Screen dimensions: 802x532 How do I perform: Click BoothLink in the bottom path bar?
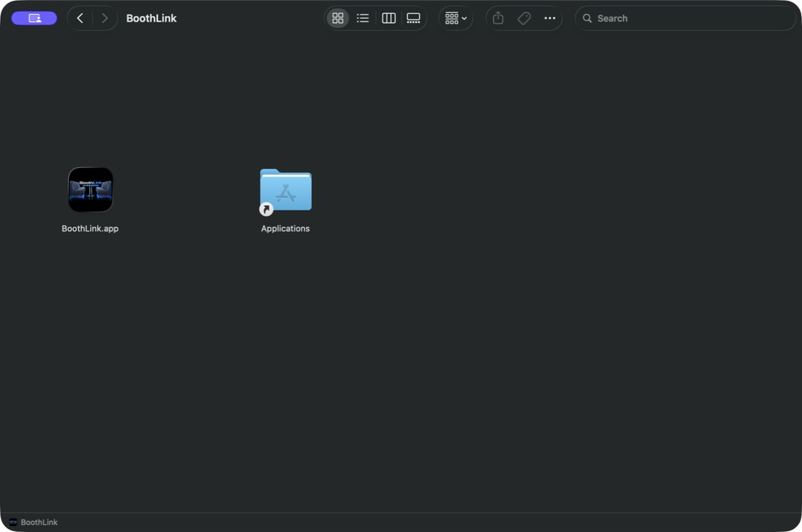(x=39, y=522)
